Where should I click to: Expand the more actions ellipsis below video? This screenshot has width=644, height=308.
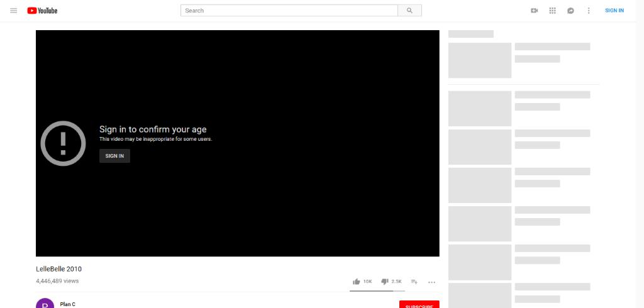click(431, 282)
